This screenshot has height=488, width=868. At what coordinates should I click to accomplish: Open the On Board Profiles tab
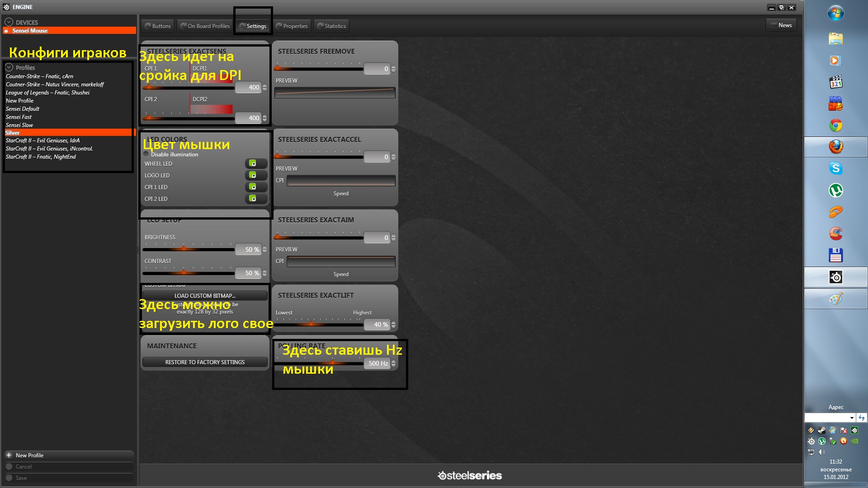[204, 26]
